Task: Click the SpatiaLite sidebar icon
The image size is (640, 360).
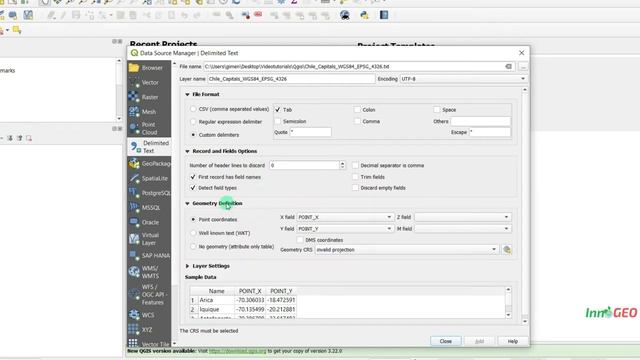Action: [134, 178]
